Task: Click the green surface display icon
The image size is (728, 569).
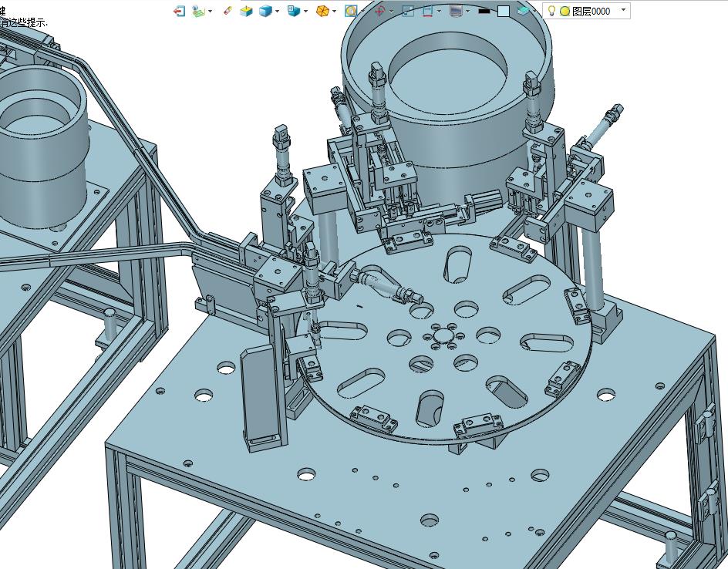Action: coord(199,11)
